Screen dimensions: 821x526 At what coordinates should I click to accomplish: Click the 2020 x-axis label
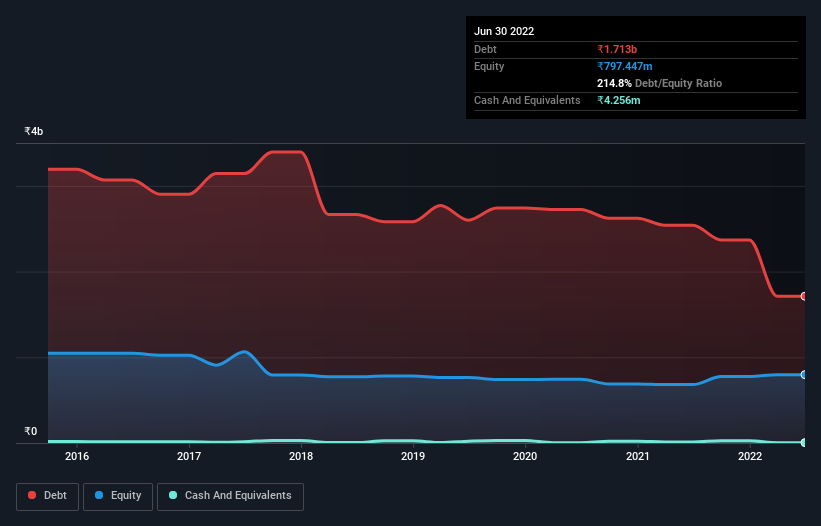point(525,456)
